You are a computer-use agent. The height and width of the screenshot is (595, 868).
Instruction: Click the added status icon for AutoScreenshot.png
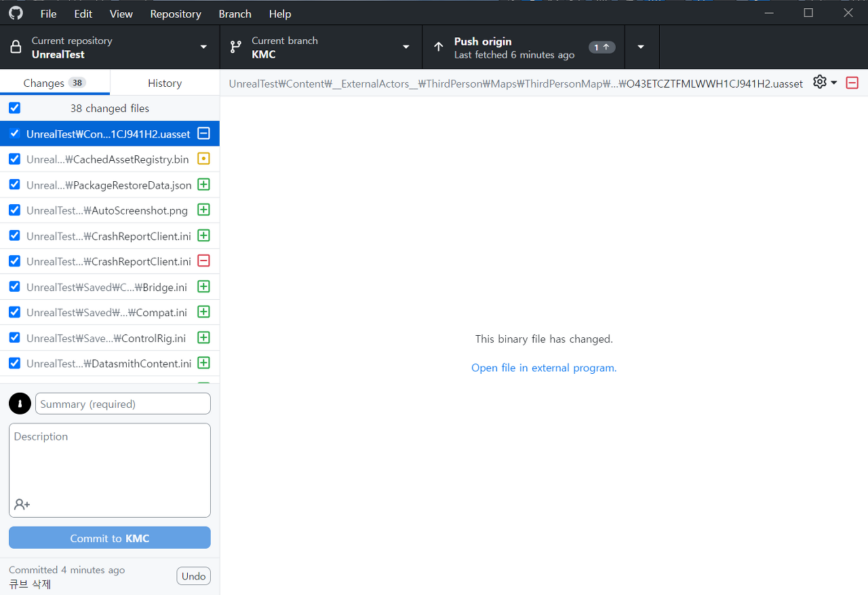coord(203,210)
